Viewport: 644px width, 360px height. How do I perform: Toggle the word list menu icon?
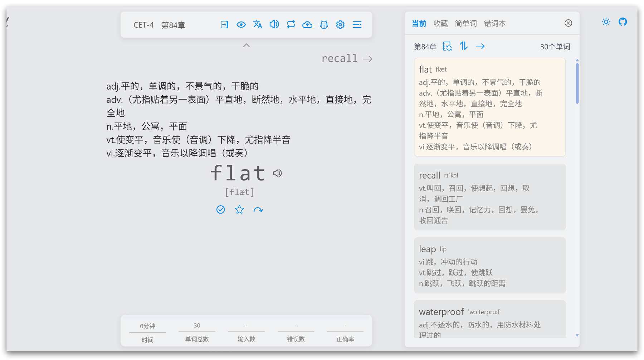[x=357, y=25]
